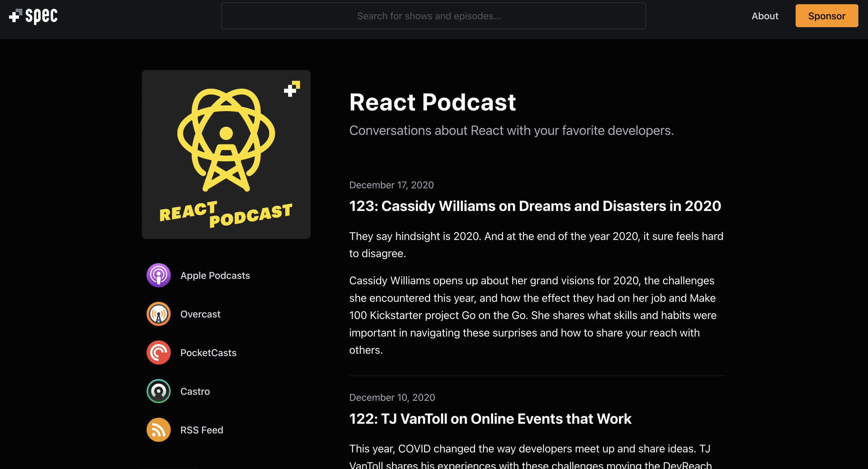Click the Castro text link

pos(195,391)
